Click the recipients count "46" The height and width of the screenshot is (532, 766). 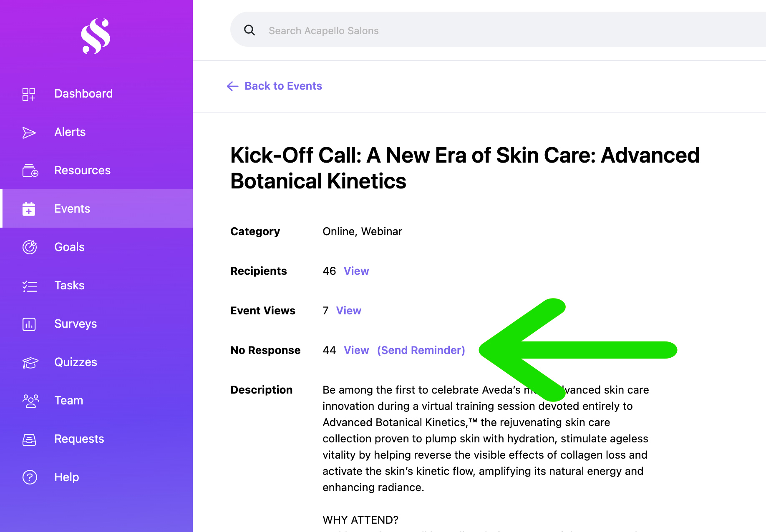click(329, 271)
